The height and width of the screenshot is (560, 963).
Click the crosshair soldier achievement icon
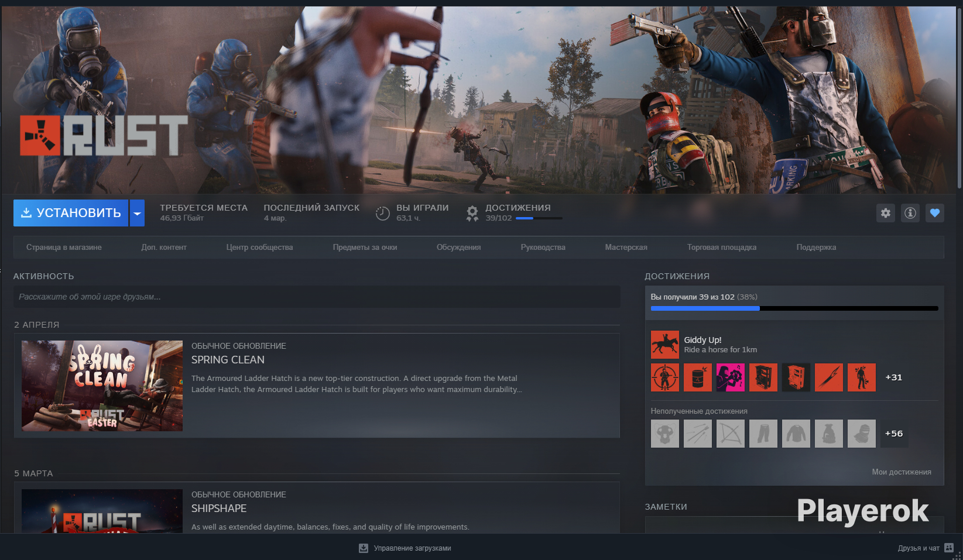pyautogui.click(x=664, y=377)
